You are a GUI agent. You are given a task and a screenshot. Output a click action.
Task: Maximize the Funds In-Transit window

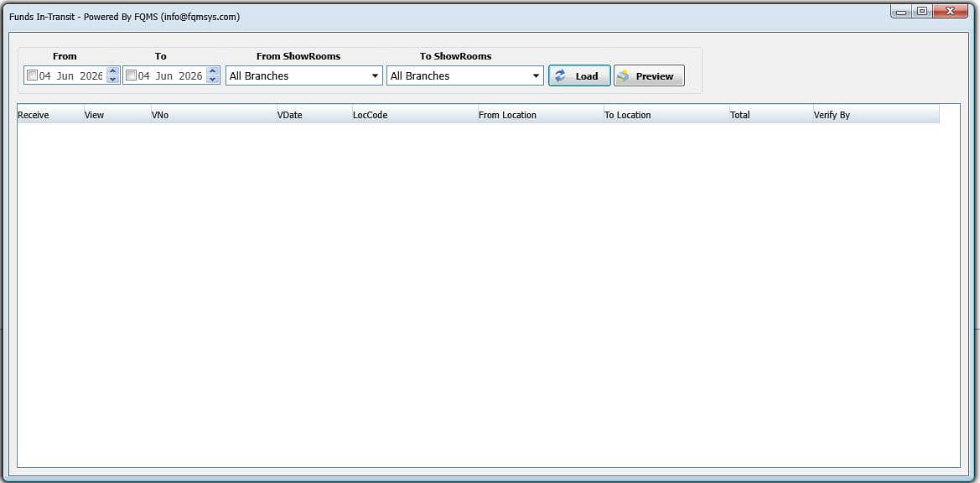coord(922,11)
